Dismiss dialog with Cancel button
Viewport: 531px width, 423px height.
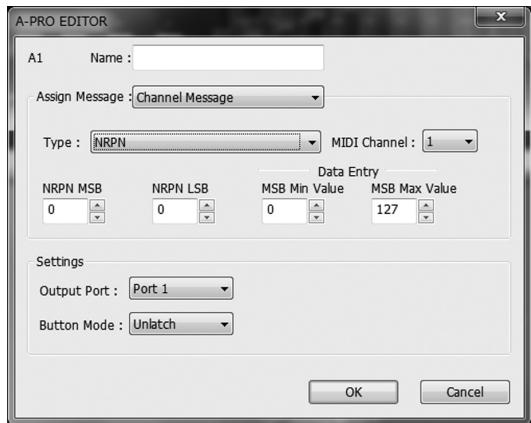(x=465, y=392)
